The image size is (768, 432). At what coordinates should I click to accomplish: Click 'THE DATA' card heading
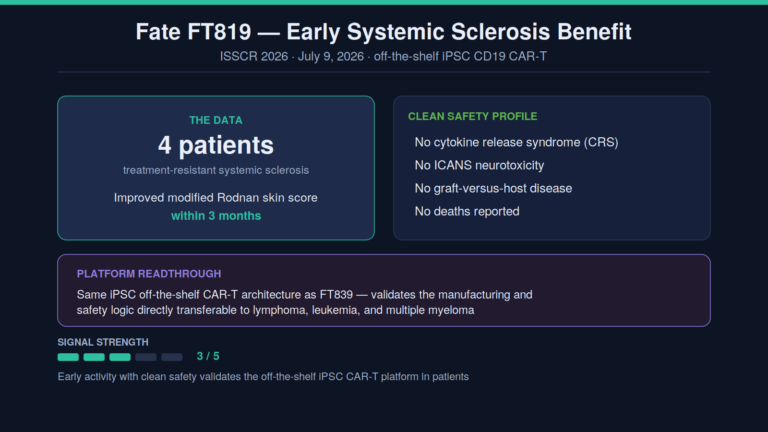point(216,120)
